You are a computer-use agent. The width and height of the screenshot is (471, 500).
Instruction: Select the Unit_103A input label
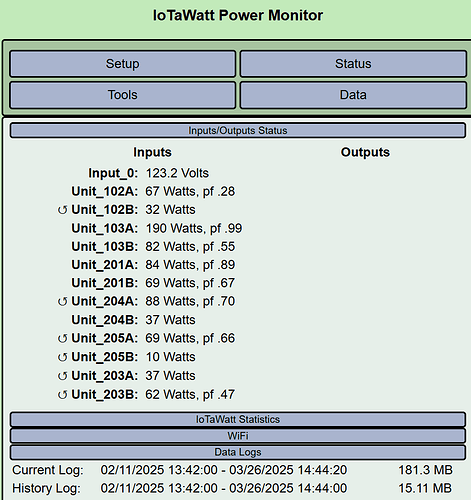tap(105, 229)
